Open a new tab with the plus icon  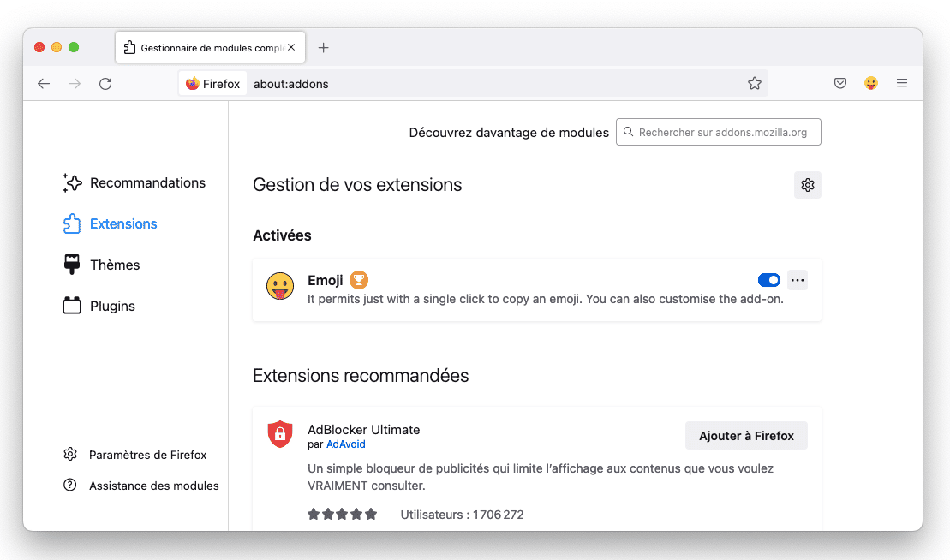323,48
